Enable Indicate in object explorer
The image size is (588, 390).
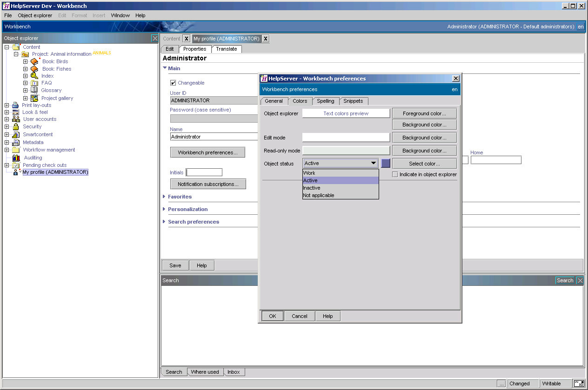[395, 174]
